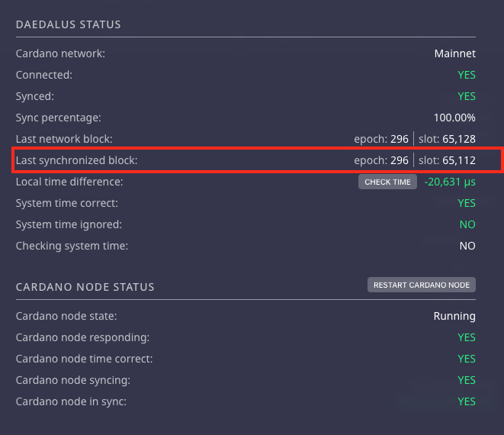Click the CHECK TIME button
The image size is (504, 435).
pyautogui.click(x=387, y=182)
